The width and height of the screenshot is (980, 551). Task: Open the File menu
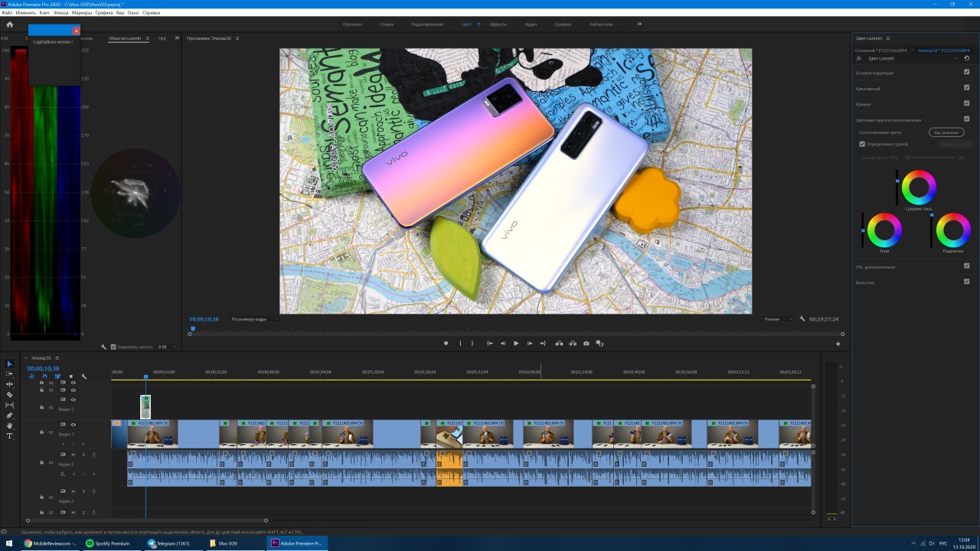click(7, 13)
